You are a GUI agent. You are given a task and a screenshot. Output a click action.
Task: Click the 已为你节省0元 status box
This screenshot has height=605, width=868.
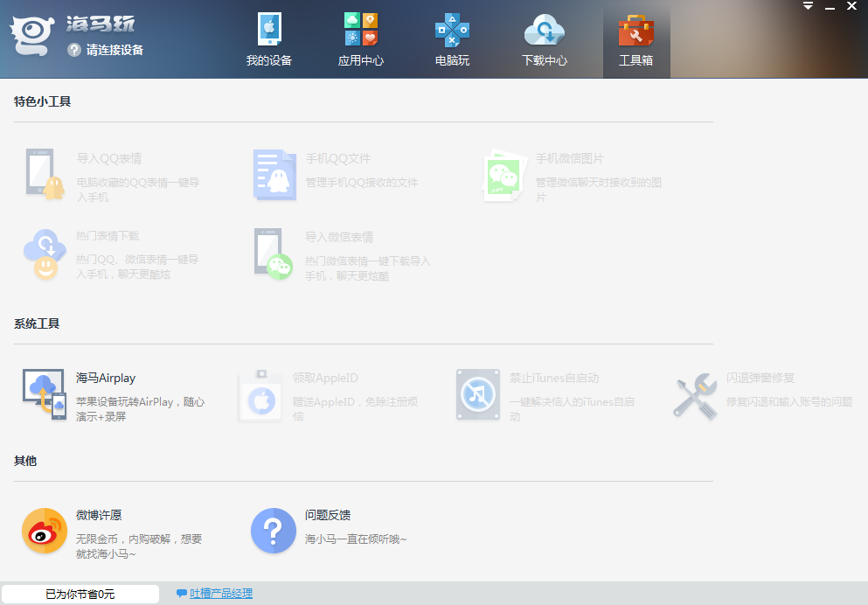pos(80,594)
